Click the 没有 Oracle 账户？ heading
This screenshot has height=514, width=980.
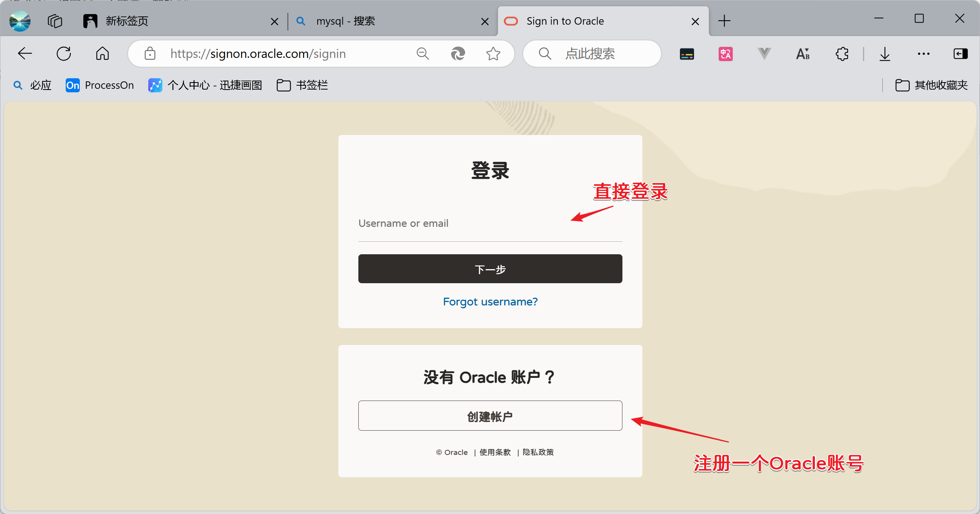point(489,377)
